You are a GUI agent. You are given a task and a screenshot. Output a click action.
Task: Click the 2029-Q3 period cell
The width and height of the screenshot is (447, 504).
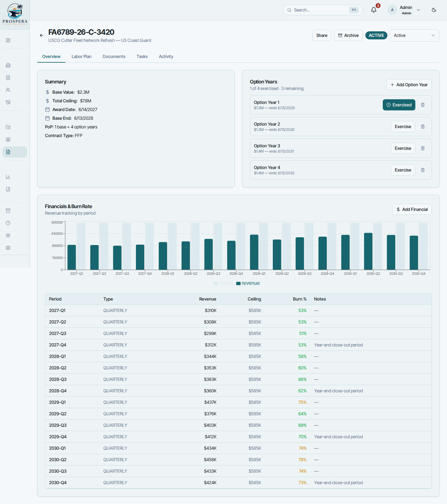coord(58,425)
